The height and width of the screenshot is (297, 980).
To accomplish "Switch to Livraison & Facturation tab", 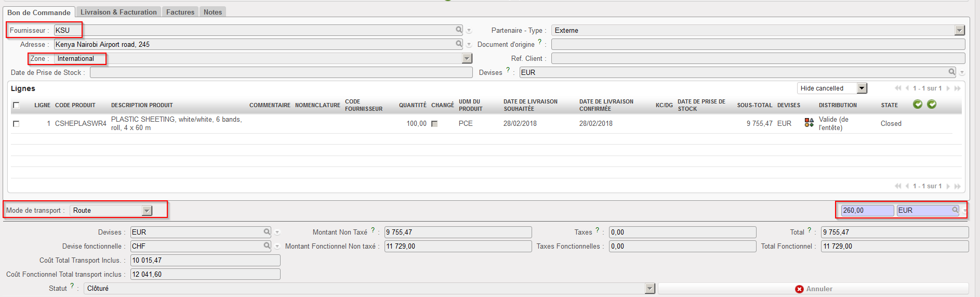I will coord(118,12).
